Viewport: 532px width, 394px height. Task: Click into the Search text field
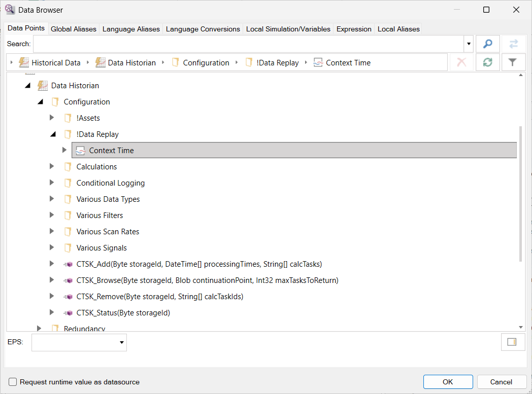click(x=248, y=44)
